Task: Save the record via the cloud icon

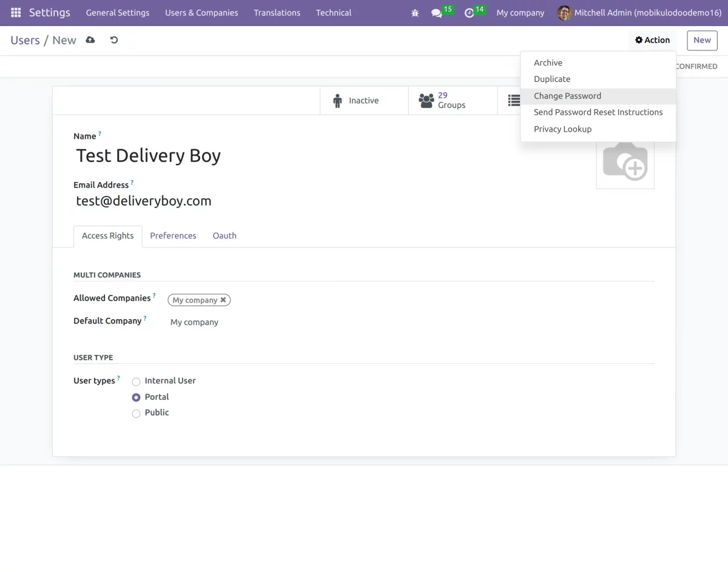Action: tap(90, 40)
